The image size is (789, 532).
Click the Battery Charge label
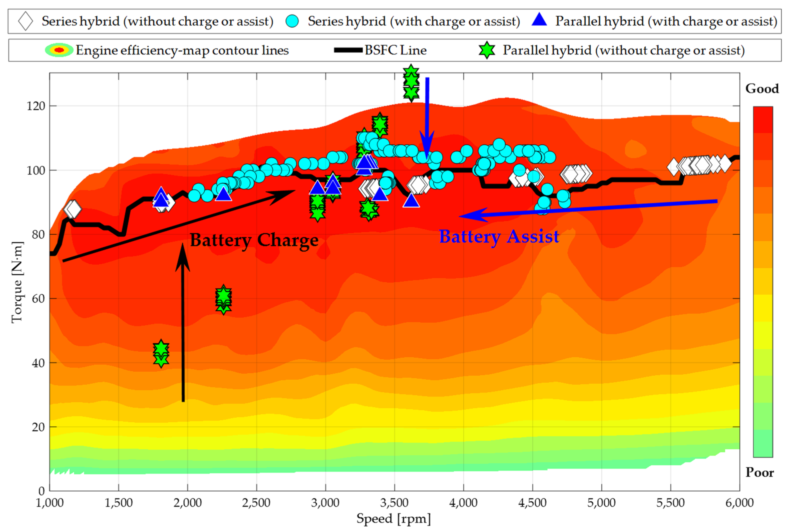[254, 240]
